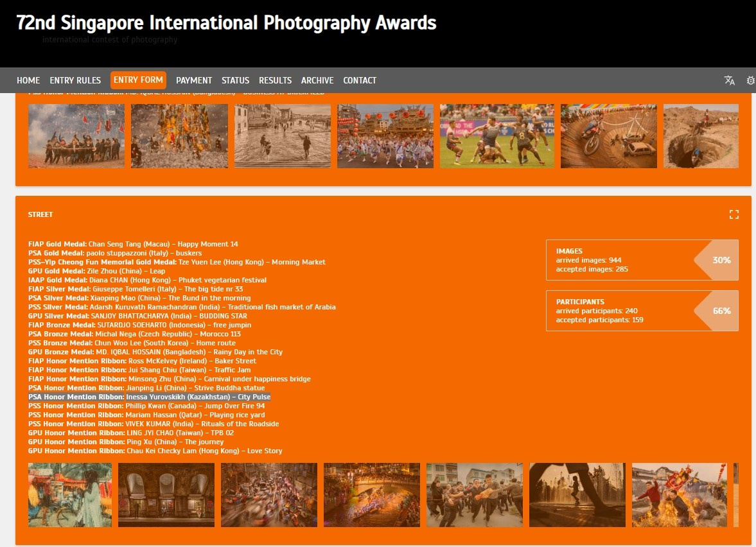756x547 pixels.
Task: Click the Images 30% acceptance stat box
Action: 642,260
